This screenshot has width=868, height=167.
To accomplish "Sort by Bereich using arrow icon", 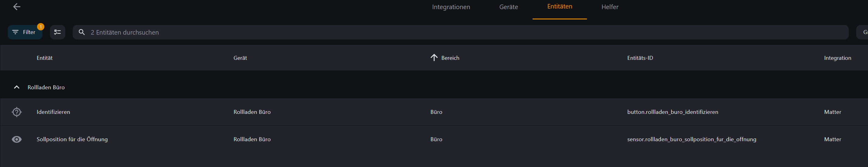I will point(434,58).
